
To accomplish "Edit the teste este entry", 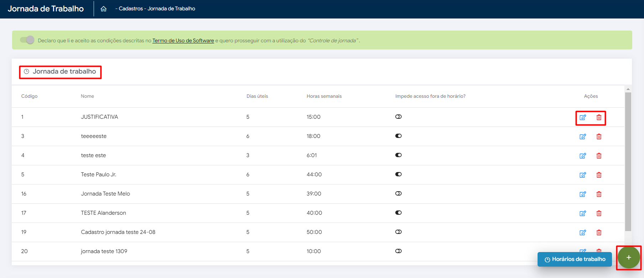I will point(583,156).
